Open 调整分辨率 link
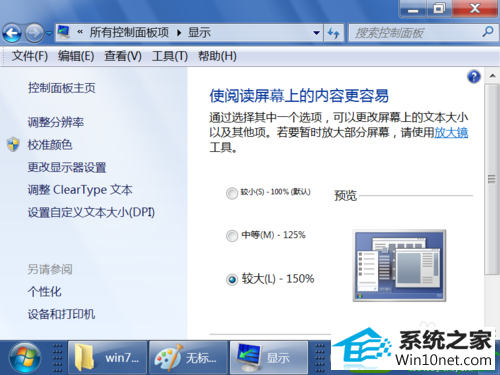This screenshot has width=500, height=375. coord(56,122)
